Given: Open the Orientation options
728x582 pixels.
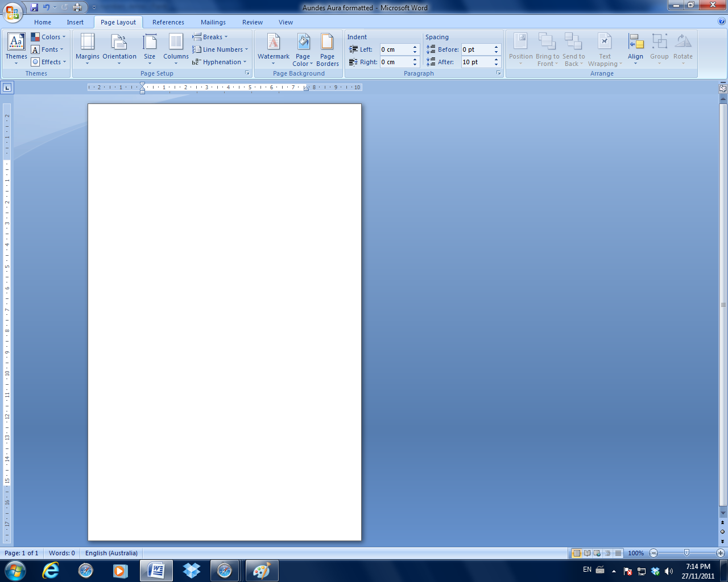Looking at the screenshot, I should pyautogui.click(x=119, y=49).
